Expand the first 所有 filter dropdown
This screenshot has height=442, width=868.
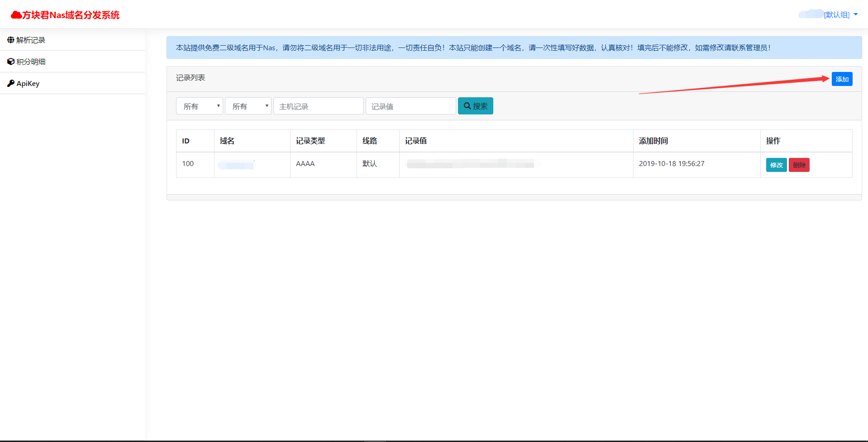click(x=199, y=106)
